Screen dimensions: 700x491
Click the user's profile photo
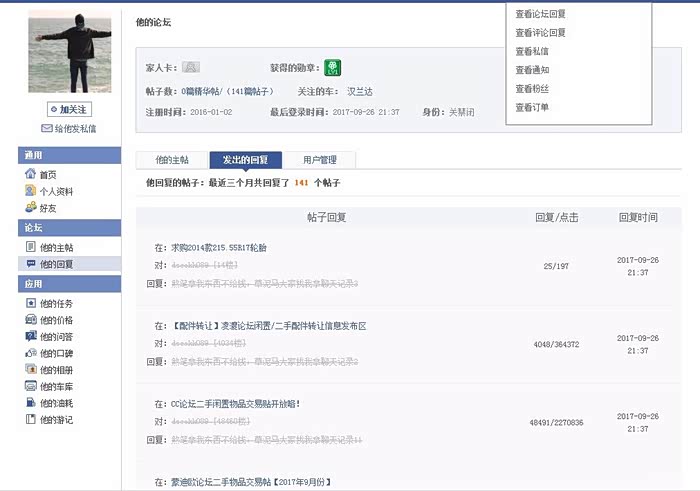[68, 52]
